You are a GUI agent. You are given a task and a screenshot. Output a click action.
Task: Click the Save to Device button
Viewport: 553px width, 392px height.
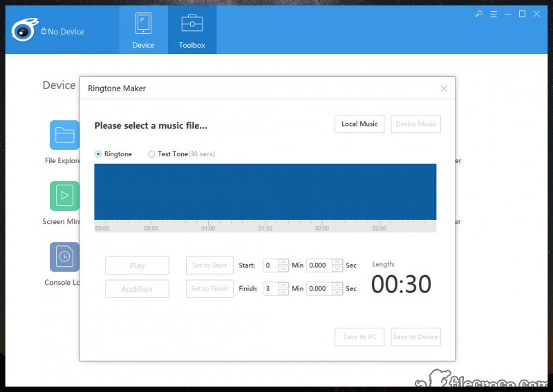(415, 337)
